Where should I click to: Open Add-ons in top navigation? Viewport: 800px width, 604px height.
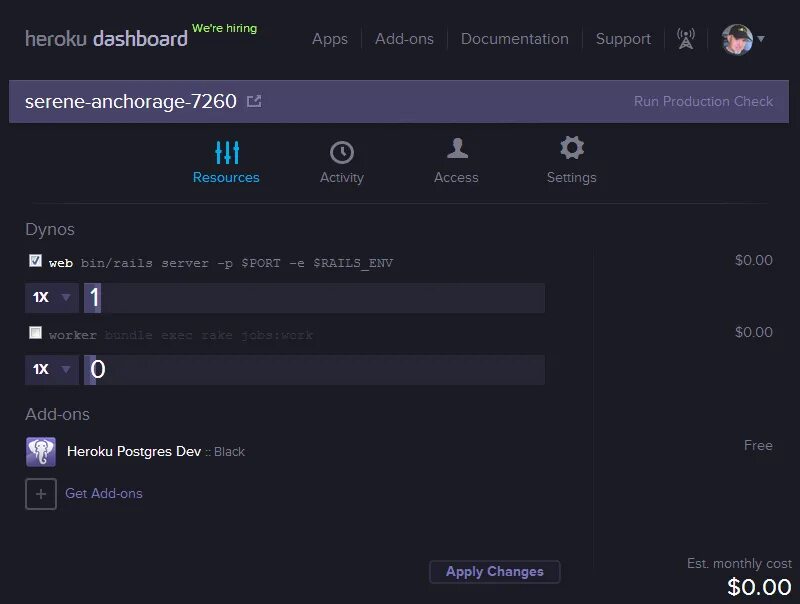click(x=404, y=39)
